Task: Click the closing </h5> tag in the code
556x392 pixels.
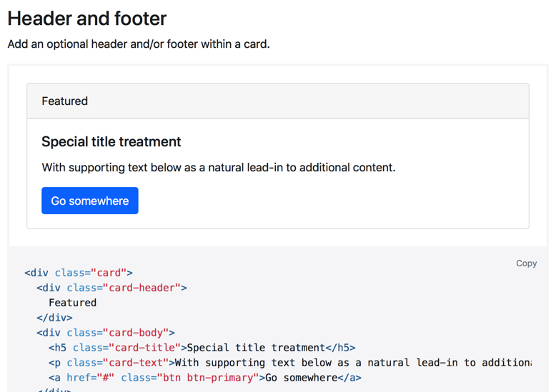Action: pos(340,348)
